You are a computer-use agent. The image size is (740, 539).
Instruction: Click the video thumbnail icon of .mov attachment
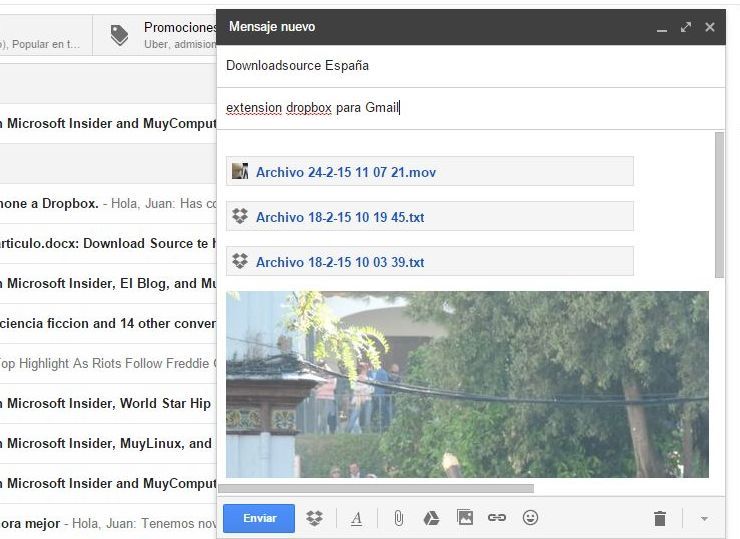(x=240, y=171)
